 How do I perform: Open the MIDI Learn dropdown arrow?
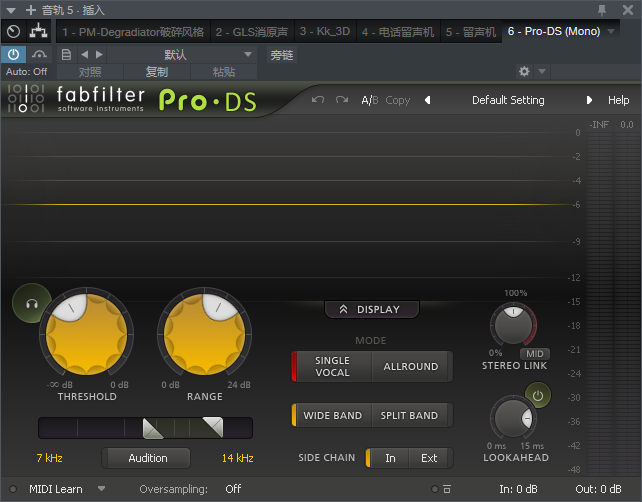tap(101, 488)
